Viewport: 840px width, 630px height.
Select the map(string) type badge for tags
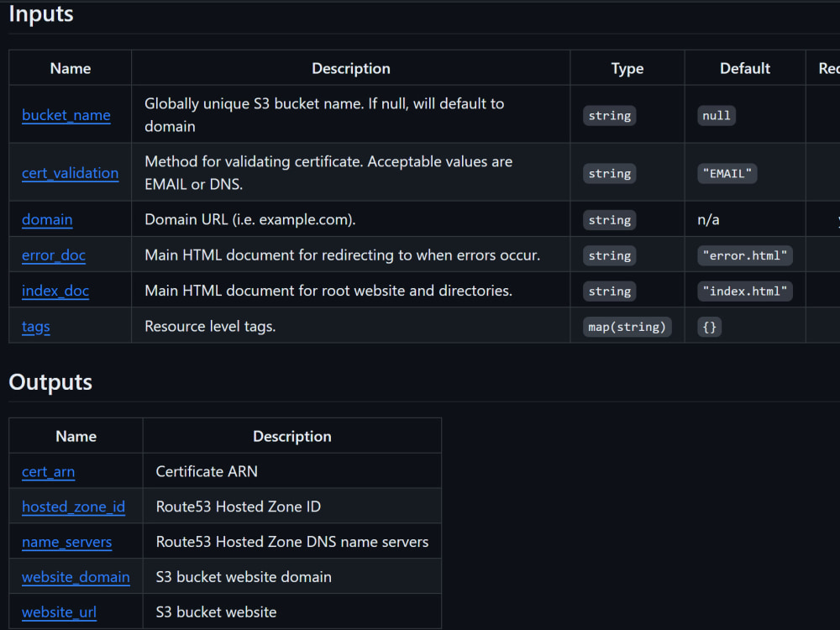(x=627, y=327)
